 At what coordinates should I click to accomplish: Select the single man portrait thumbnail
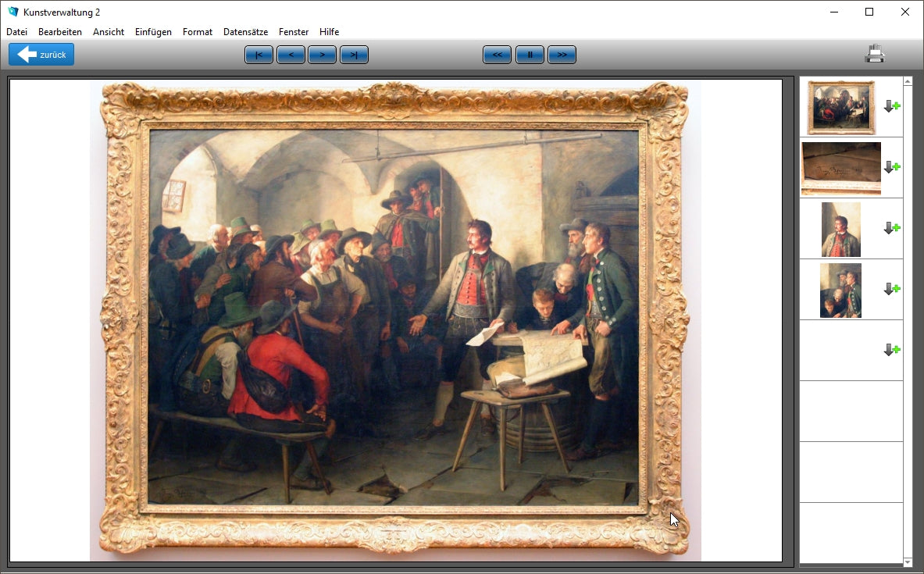coord(840,229)
